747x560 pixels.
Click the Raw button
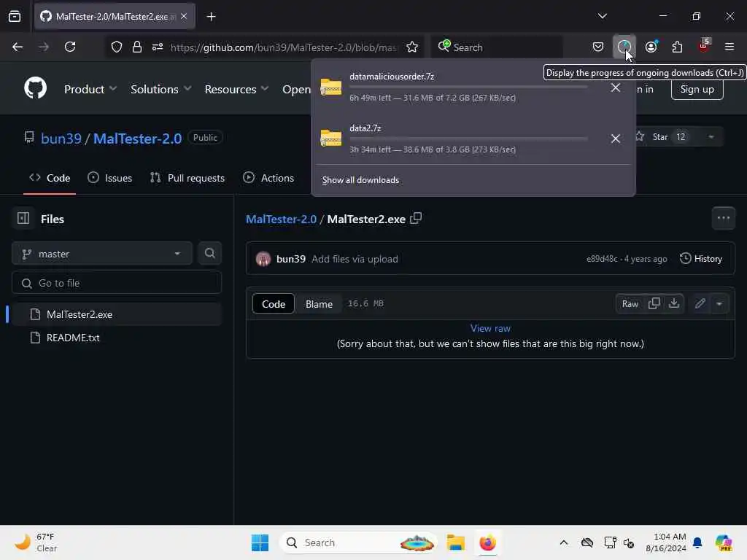(630, 304)
